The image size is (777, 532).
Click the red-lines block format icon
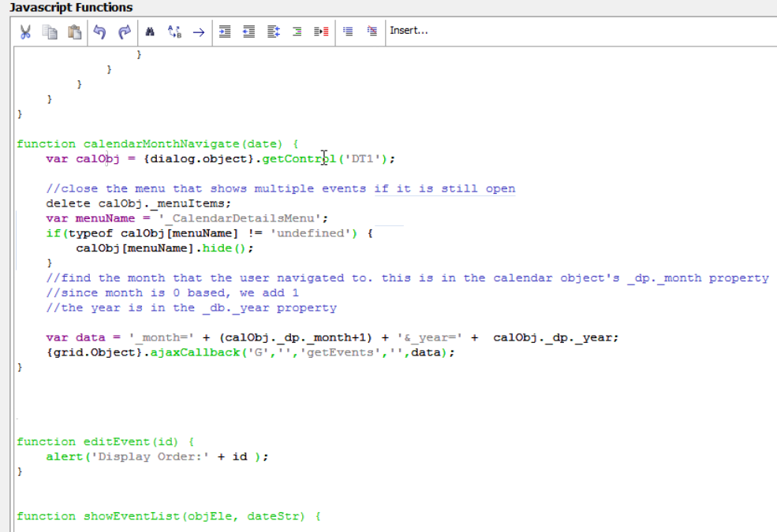(321, 32)
